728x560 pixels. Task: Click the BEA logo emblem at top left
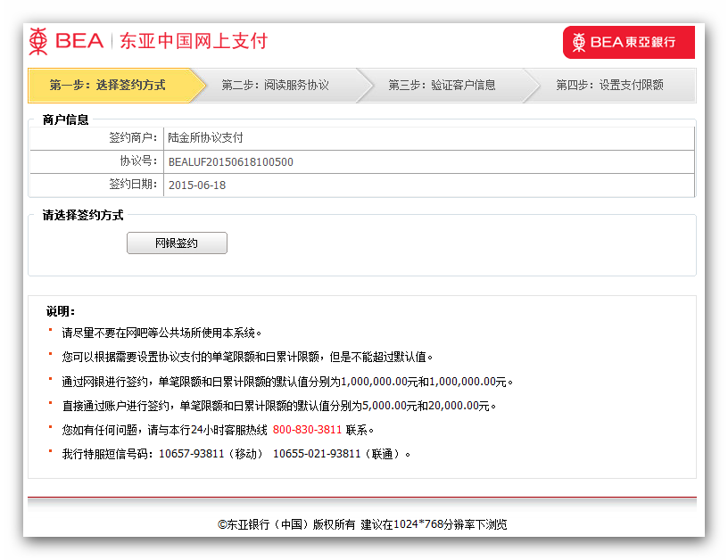[x=38, y=41]
